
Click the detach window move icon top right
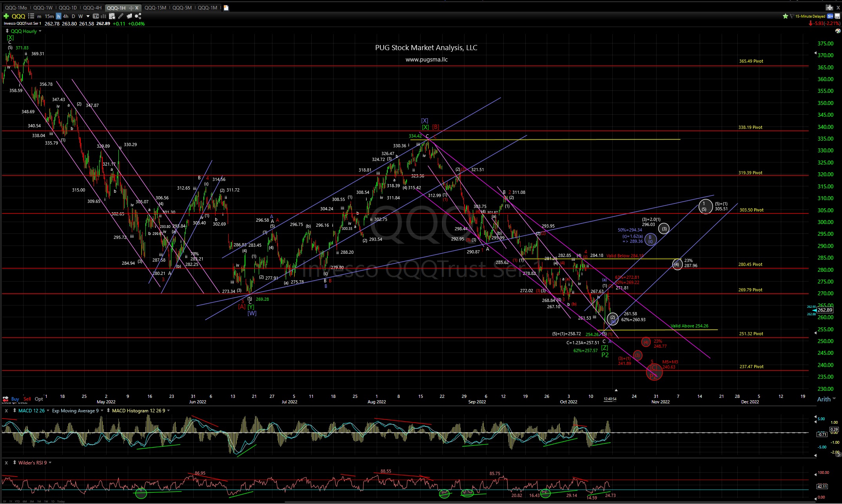coord(829,7)
